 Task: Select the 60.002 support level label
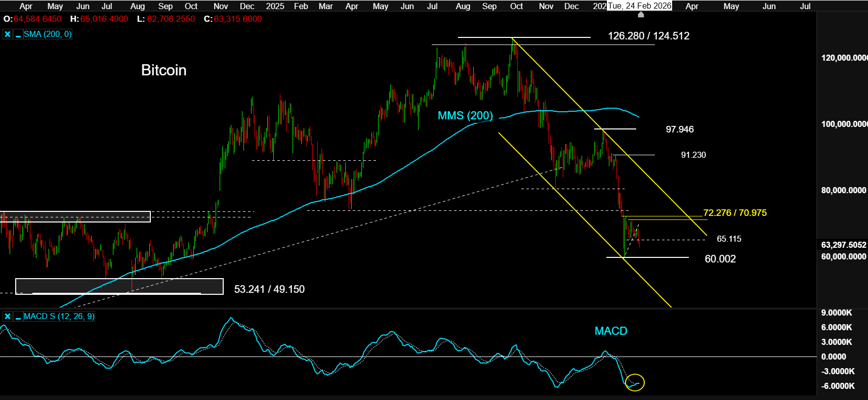tap(720, 259)
